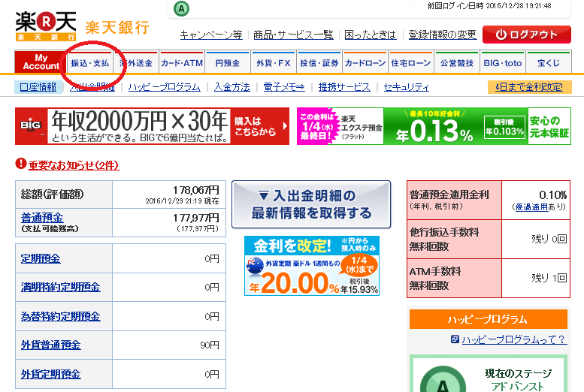Open the 外貨定期預金 link
This screenshot has width=584, height=392.
pyautogui.click(x=50, y=374)
